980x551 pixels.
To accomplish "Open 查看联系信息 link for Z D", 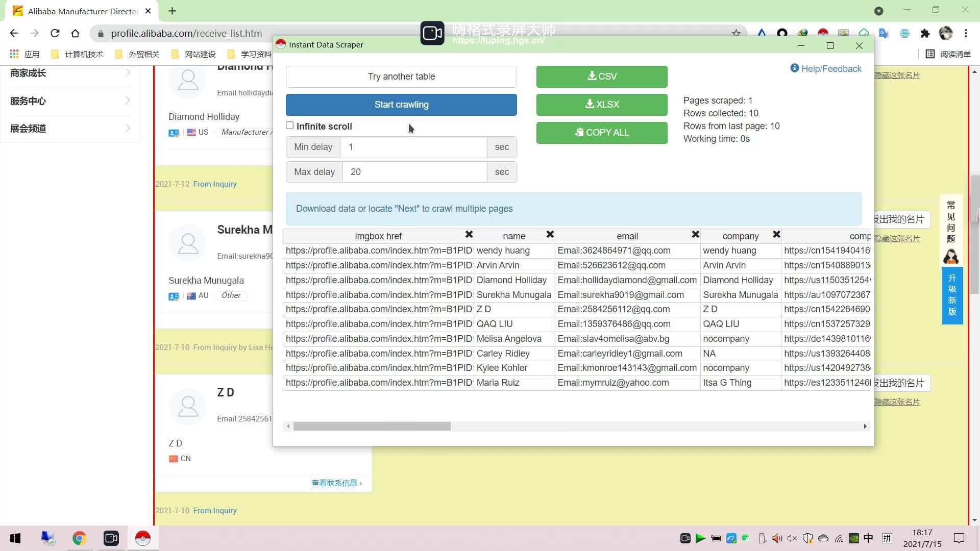I will [x=336, y=483].
